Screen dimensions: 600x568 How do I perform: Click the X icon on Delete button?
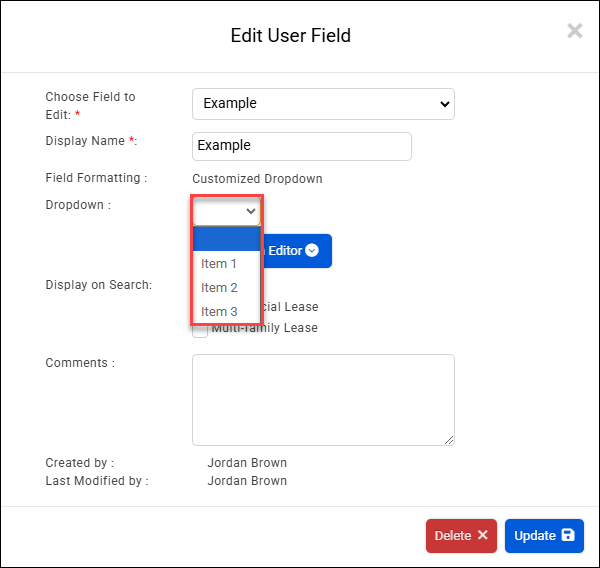point(483,535)
